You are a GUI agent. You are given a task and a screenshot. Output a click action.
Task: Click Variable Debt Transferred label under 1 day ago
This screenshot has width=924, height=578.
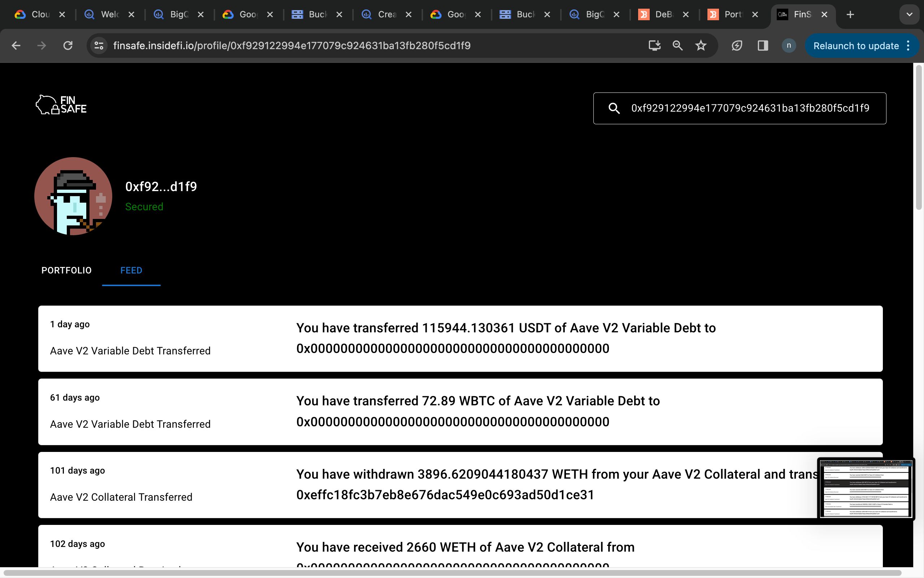tap(130, 350)
